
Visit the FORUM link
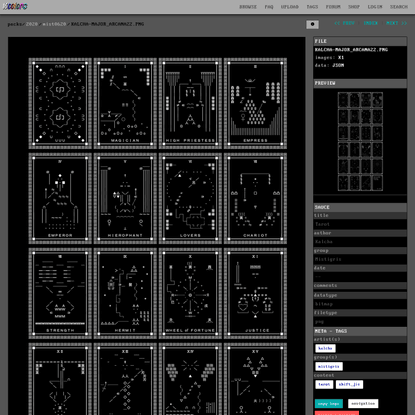click(x=333, y=7)
